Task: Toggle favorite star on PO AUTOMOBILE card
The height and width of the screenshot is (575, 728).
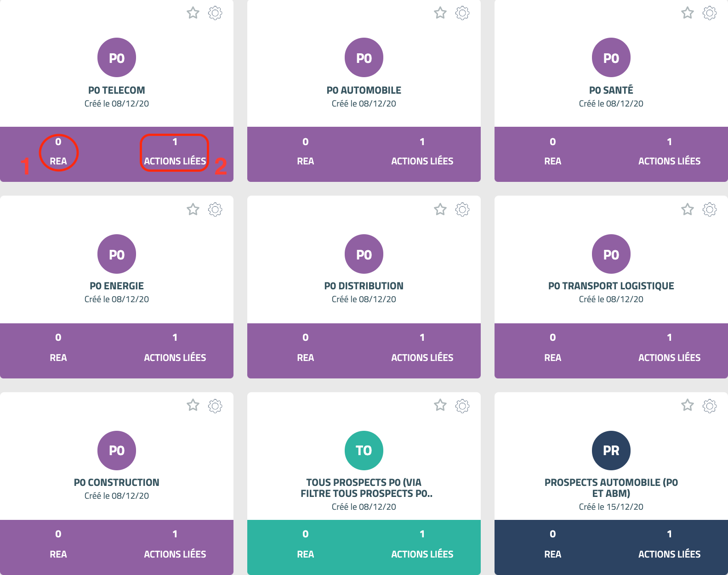Action: pyautogui.click(x=440, y=13)
